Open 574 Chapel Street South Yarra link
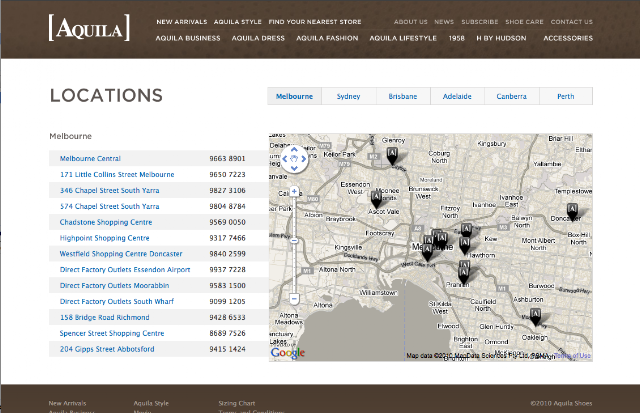The height and width of the screenshot is (413, 640). (109, 206)
